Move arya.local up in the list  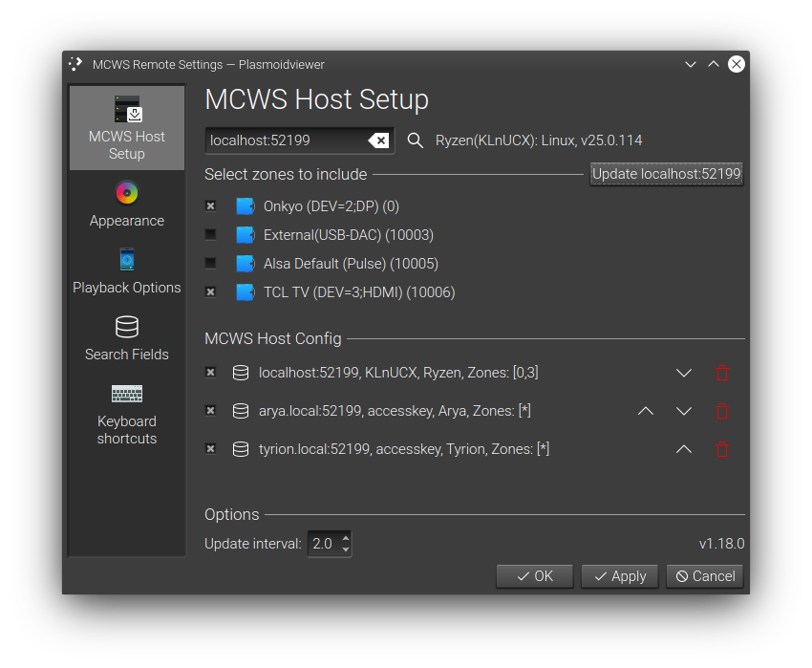pyautogui.click(x=645, y=411)
